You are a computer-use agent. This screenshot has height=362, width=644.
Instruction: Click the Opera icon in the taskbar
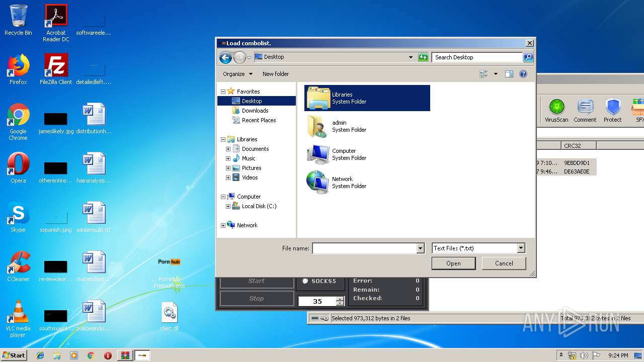108,355
